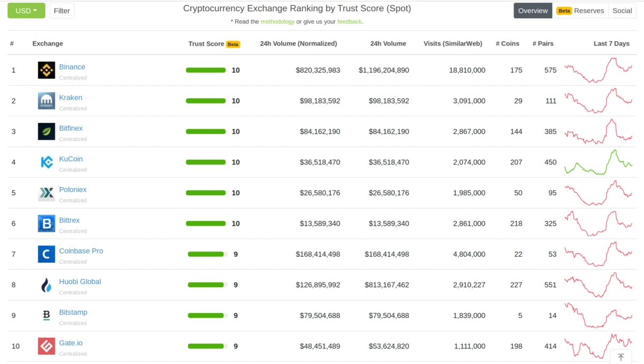Switch to the Social tab

[622, 11]
